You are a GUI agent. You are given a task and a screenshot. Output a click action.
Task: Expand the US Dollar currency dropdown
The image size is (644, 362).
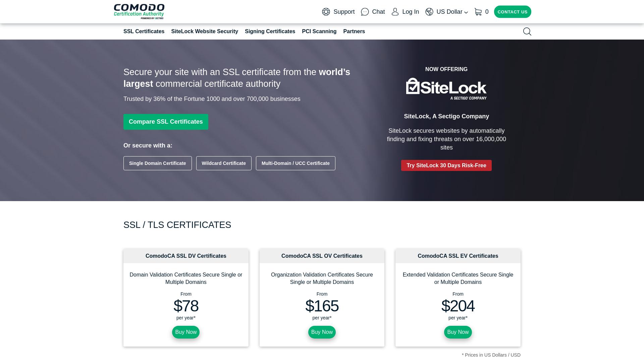[x=452, y=12]
